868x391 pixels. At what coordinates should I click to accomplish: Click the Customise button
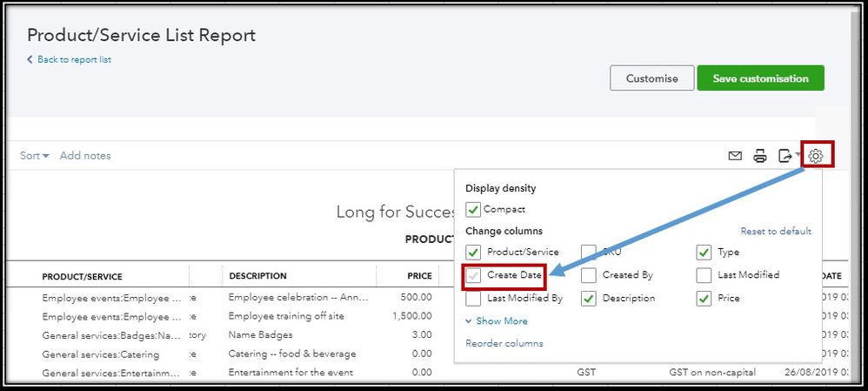(x=651, y=78)
